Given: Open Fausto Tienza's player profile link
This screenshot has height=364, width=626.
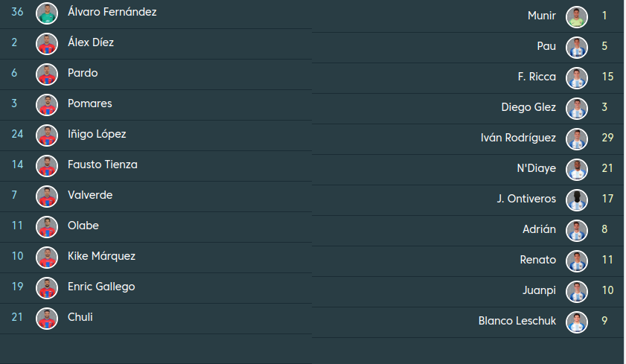Looking at the screenshot, I should tap(102, 165).
